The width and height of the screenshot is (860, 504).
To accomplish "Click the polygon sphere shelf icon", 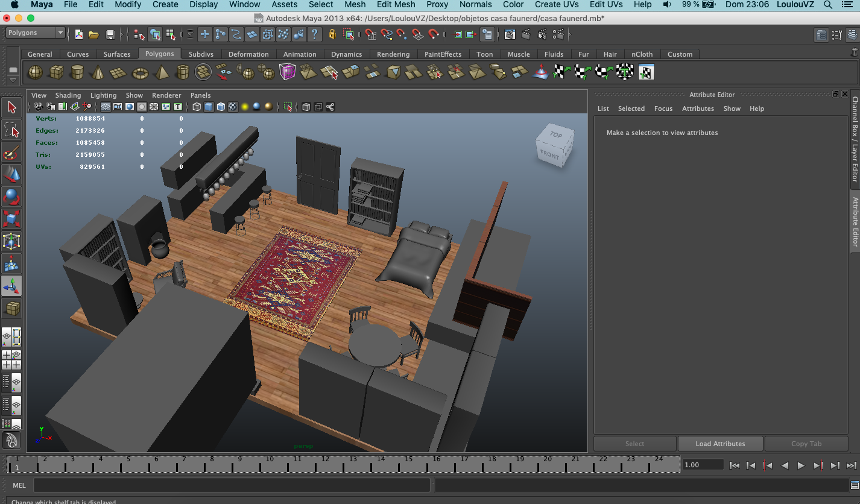I will pyautogui.click(x=36, y=73).
